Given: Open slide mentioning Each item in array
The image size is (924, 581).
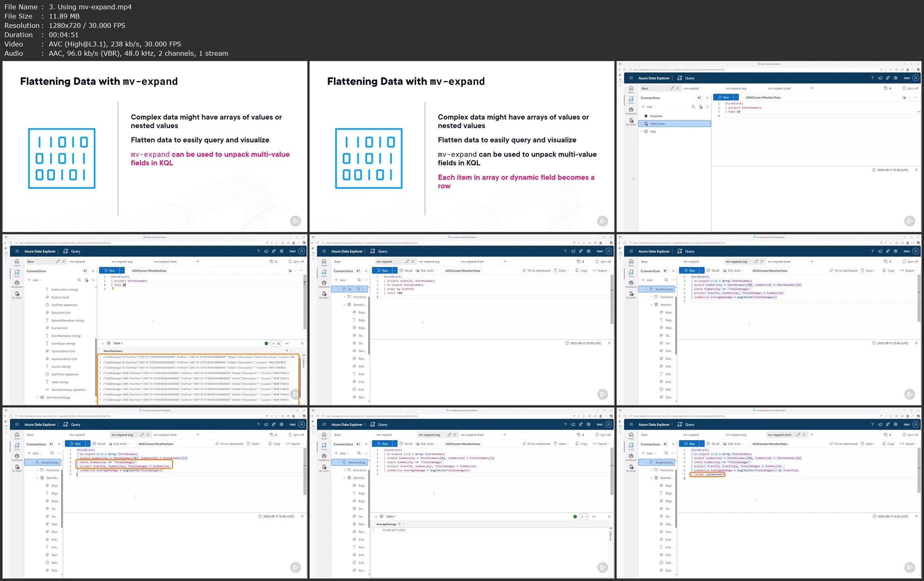Looking at the screenshot, I should (462, 146).
